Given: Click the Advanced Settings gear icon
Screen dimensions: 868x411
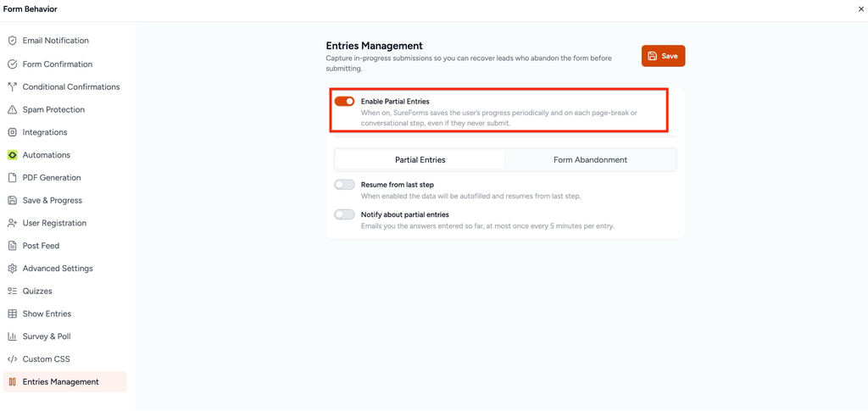Looking at the screenshot, I should (x=12, y=269).
